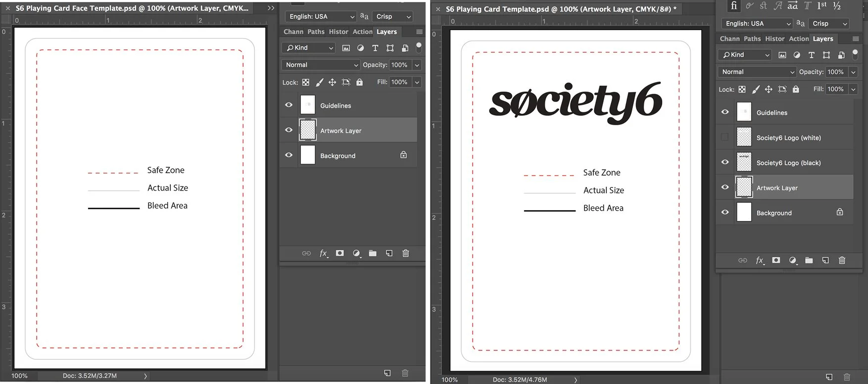The height and width of the screenshot is (384, 868).
Task: Click standard ligatures fi icon in right window
Action: tap(734, 5)
